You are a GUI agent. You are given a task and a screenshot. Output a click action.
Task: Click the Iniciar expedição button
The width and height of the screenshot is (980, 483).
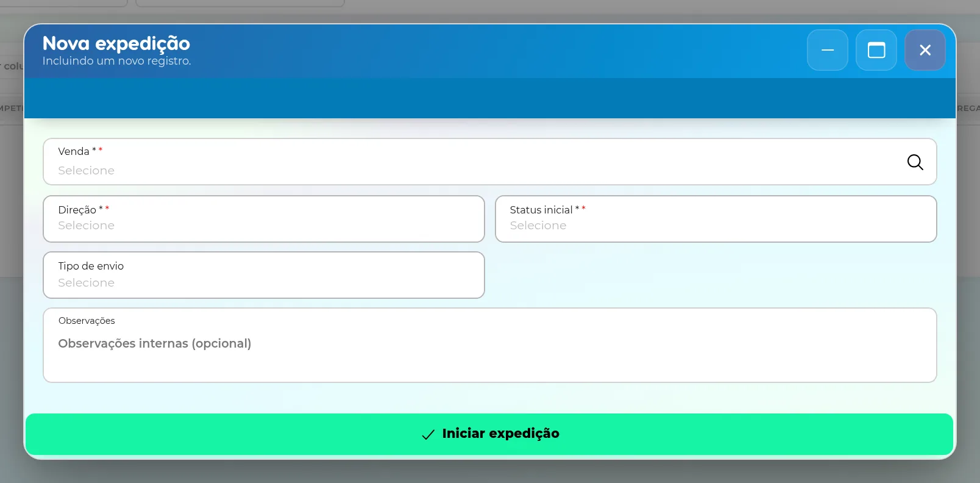point(489,434)
